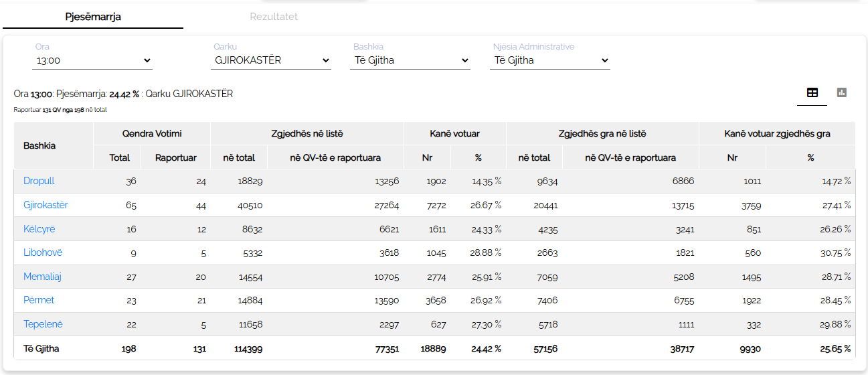Screen dimensions: 868x375
Task: Click Libohovë turnout 28.88 %
Action: (x=486, y=253)
